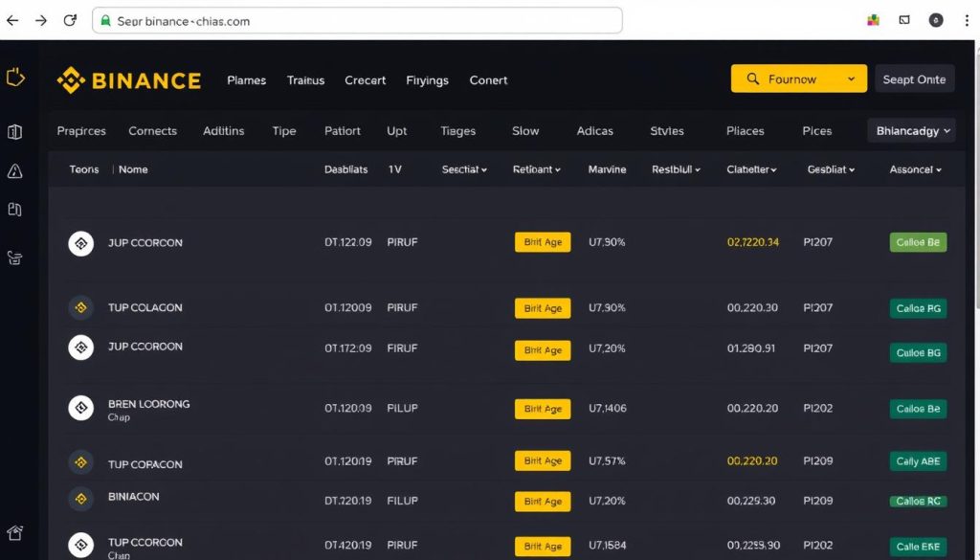Image resolution: width=980 pixels, height=560 pixels.
Task: Open the colorful browser extension icon
Action: (x=873, y=21)
